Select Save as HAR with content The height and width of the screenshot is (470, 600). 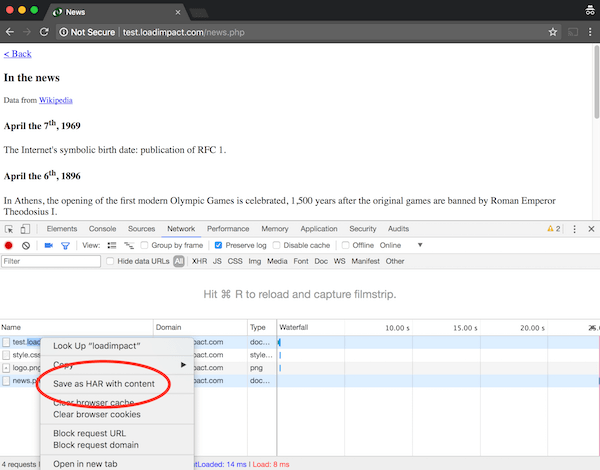[x=104, y=383]
